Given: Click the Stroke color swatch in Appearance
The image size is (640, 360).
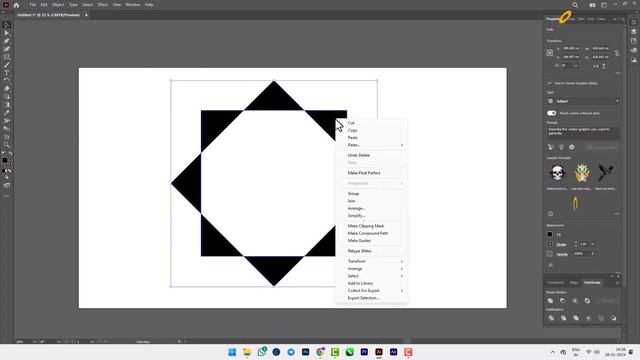Looking at the screenshot, I should pos(550,244).
